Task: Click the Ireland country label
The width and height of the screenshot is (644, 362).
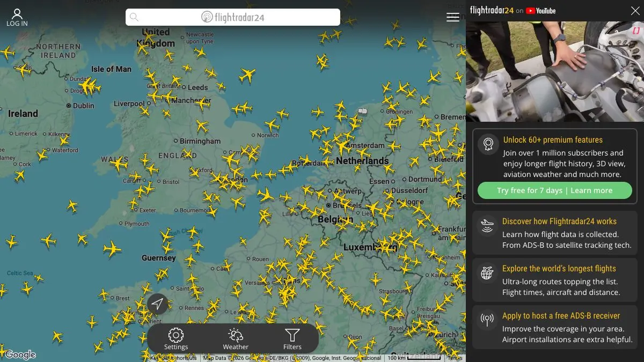Action: coord(23,114)
